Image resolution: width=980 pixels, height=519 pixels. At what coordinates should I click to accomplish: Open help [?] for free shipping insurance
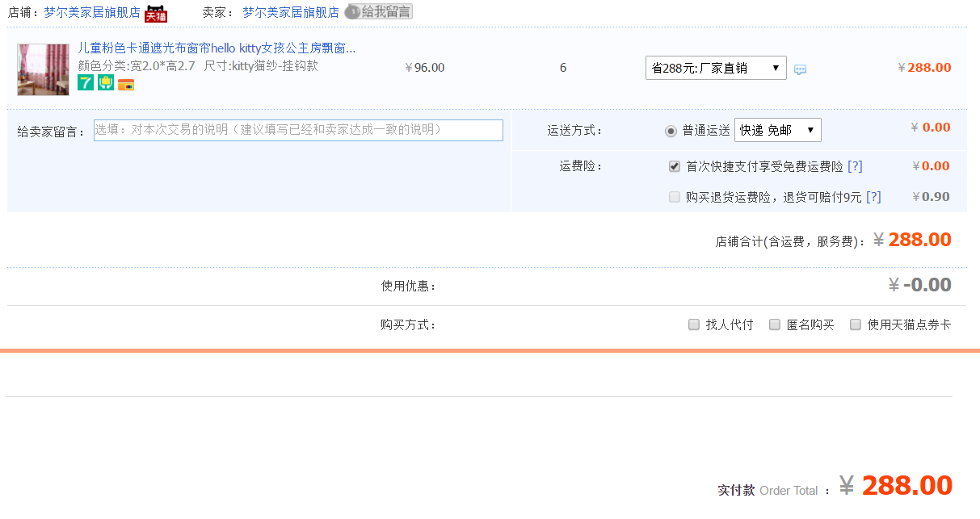[855, 166]
